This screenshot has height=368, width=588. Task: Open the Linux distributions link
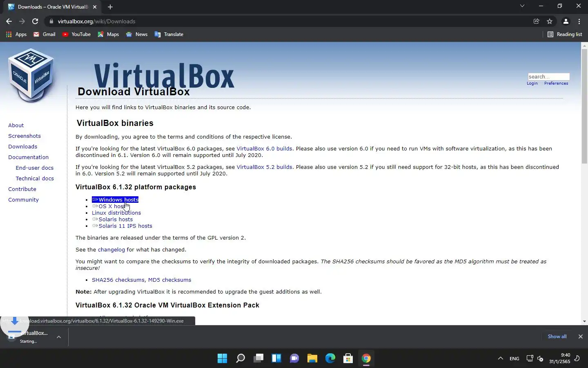[116, 213]
